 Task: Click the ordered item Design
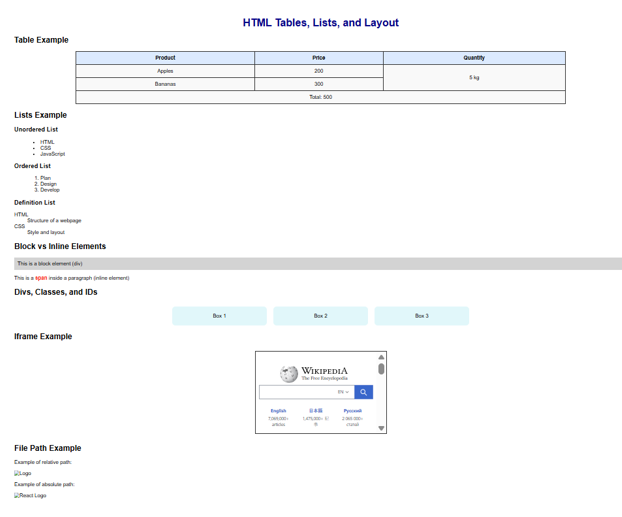click(x=48, y=184)
